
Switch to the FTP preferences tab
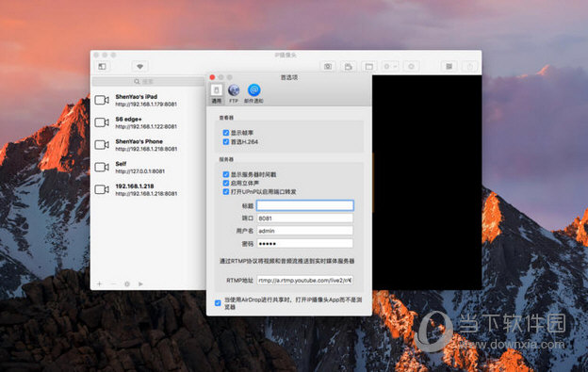(234, 93)
